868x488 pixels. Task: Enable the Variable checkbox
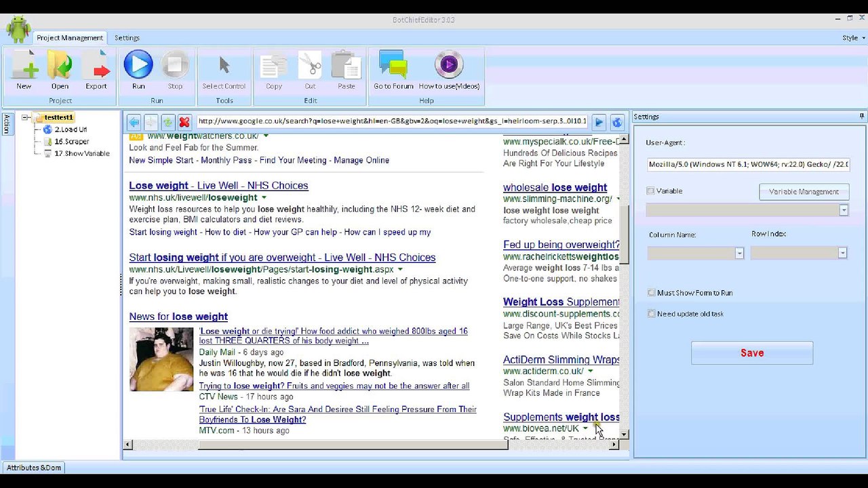point(651,191)
